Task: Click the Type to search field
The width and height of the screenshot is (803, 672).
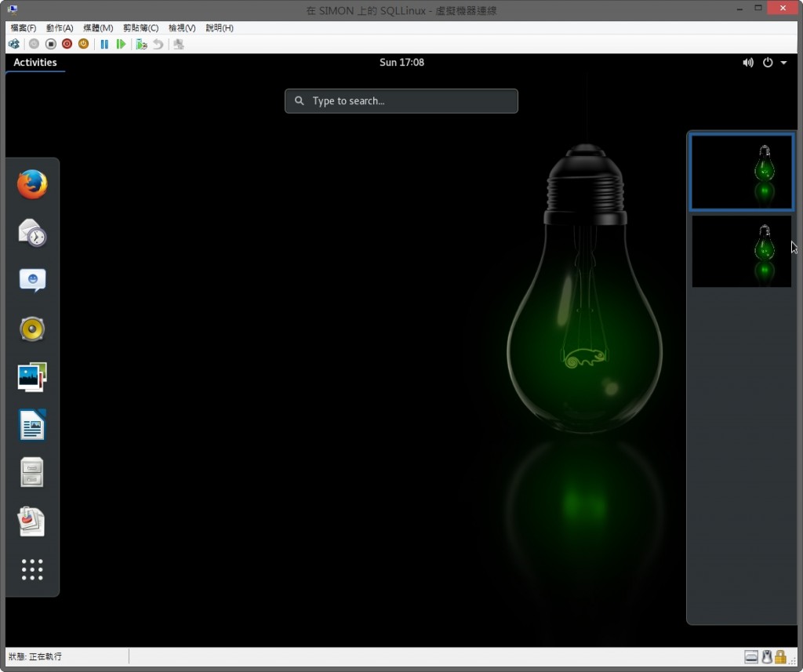Action: click(x=401, y=101)
